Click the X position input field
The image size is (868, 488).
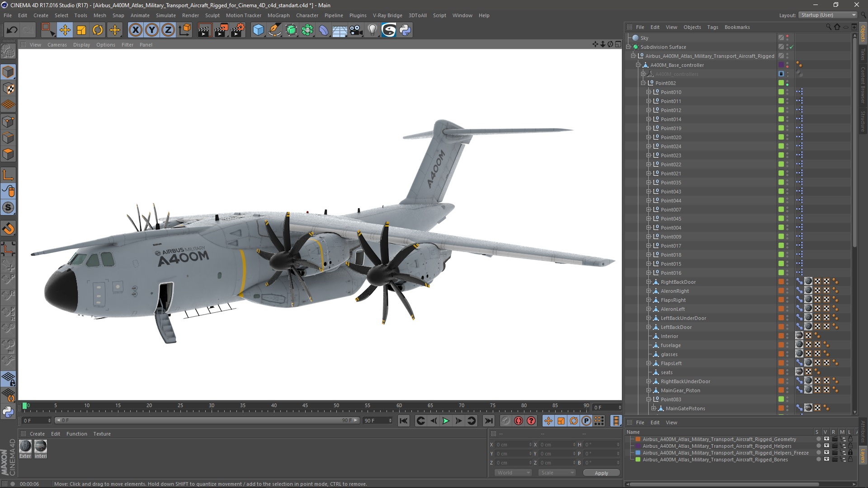tap(514, 445)
